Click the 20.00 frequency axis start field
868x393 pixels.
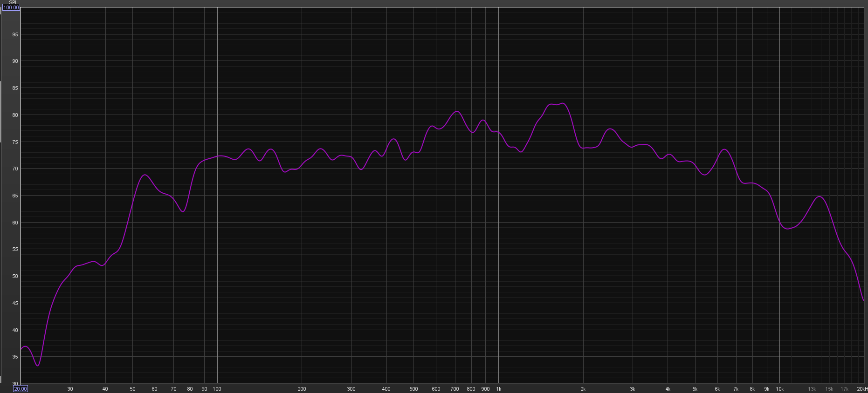[x=21, y=389]
